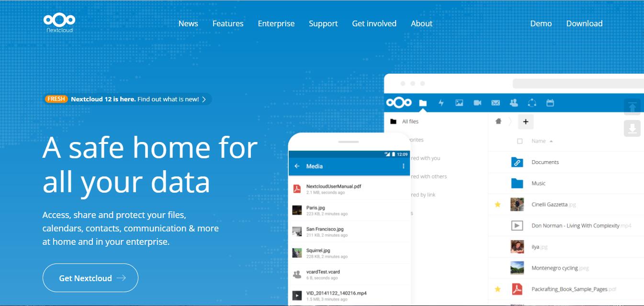The width and height of the screenshot is (644, 306).
Task: Click the contact icon beside vcardTest.vcard
Action: click(x=297, y=274)
